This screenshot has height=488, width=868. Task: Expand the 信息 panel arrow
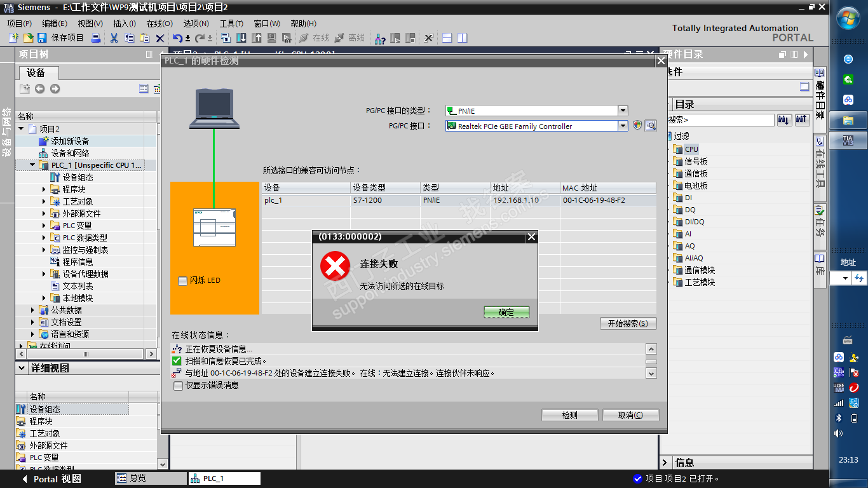click(665, 463)
